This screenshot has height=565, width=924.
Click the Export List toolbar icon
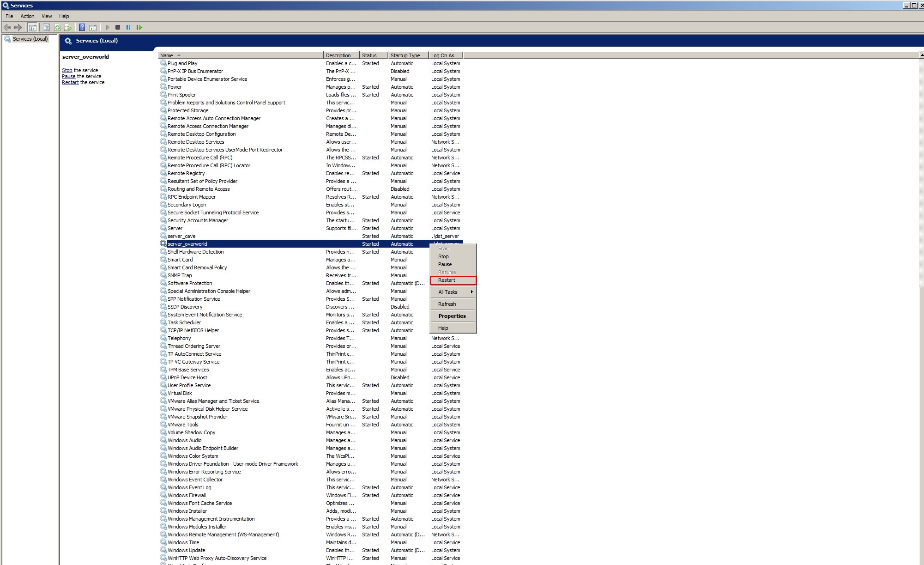(x=68, y=27)
